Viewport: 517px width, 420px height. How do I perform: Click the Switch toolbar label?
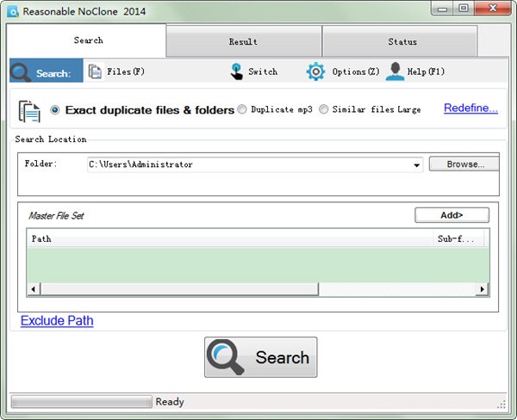[x=263, y=71]
